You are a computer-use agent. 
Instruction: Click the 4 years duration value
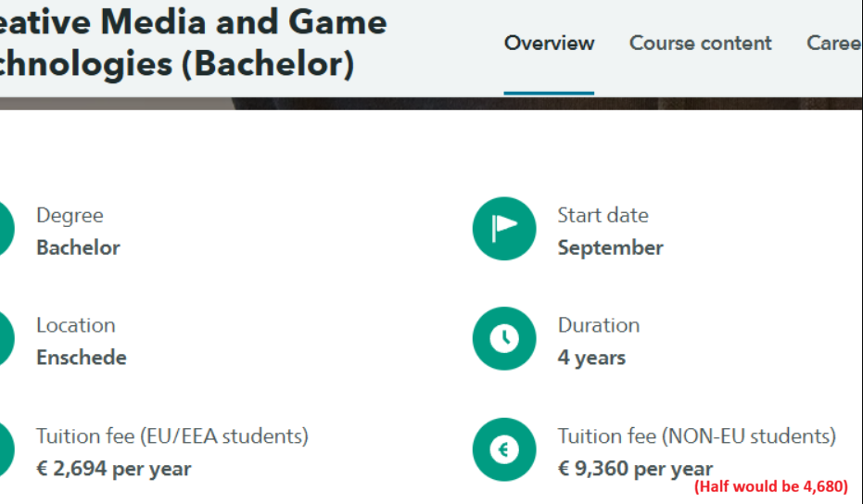(591, 359)
